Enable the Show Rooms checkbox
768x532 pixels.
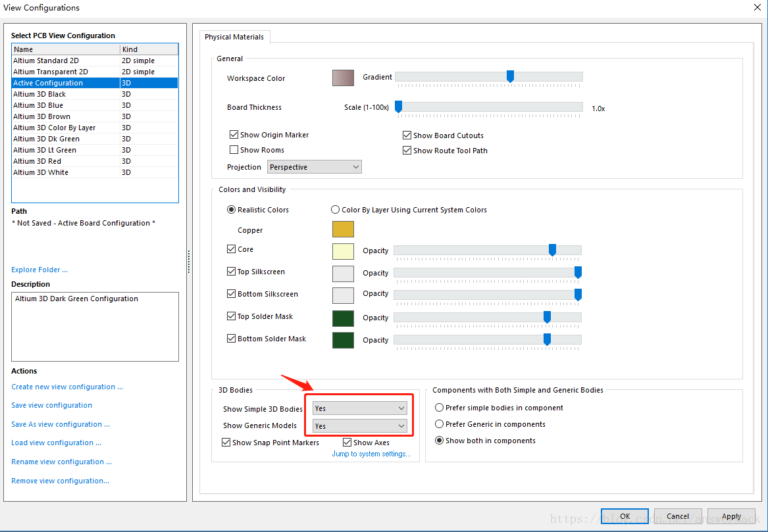234,150
